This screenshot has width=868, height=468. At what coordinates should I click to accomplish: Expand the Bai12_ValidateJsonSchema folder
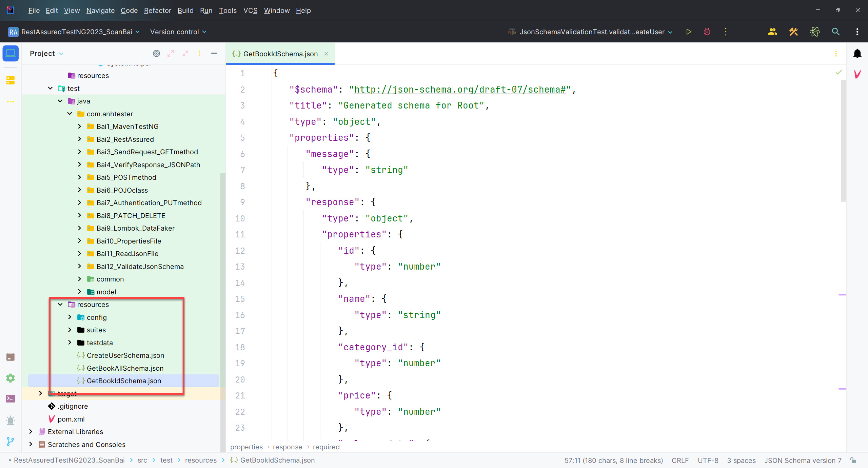79,267
